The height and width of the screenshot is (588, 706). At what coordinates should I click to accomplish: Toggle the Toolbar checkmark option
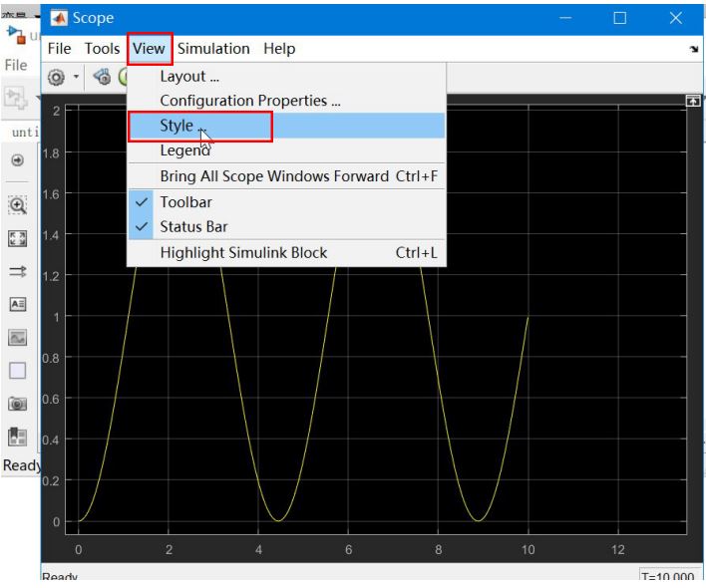pos(185,202)
